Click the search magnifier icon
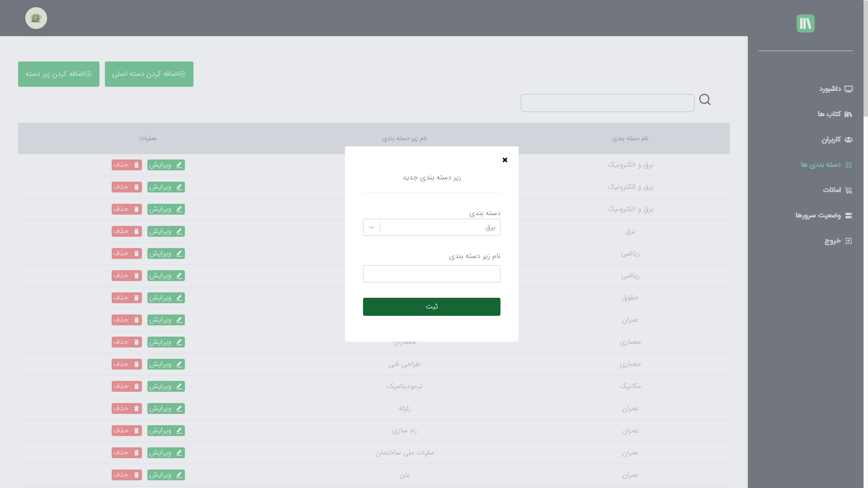868x488 pixels. 705,99
